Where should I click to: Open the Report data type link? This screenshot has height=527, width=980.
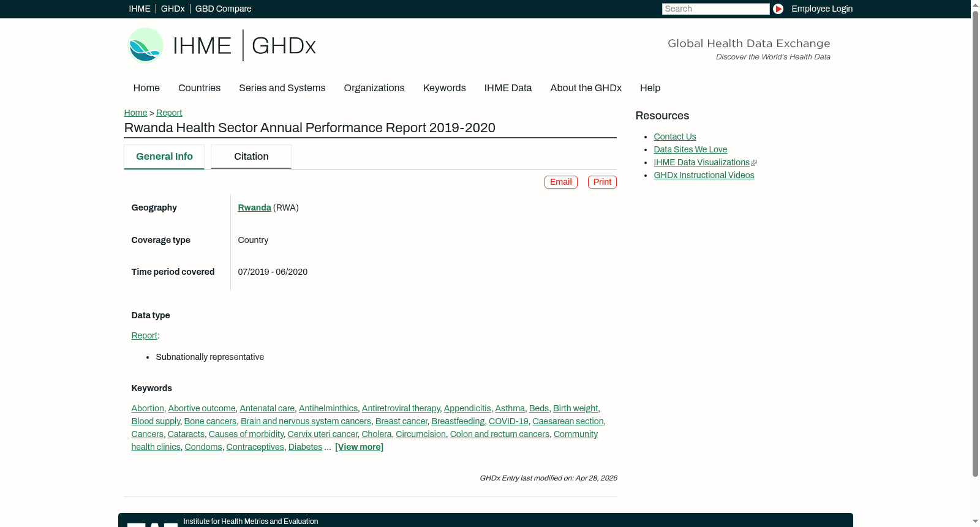tap(144, 335)
